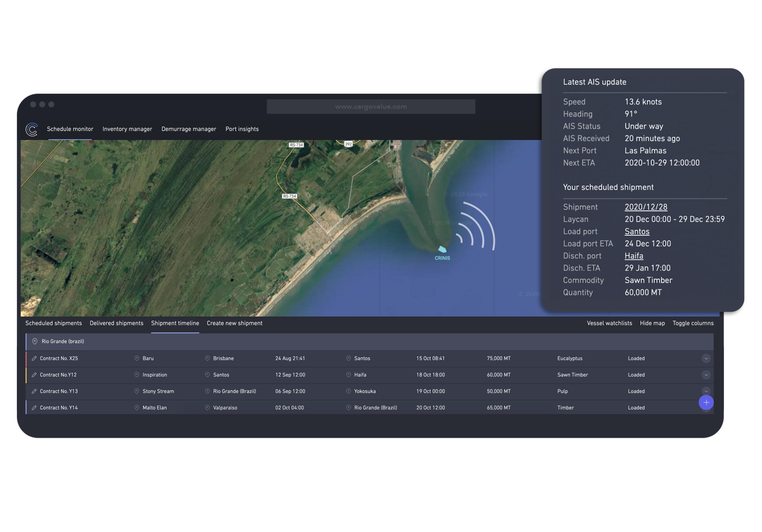The image size is (762, 532).
Task: Edit Contract No. Y14 pencil icon
Action: pos(34,407)
